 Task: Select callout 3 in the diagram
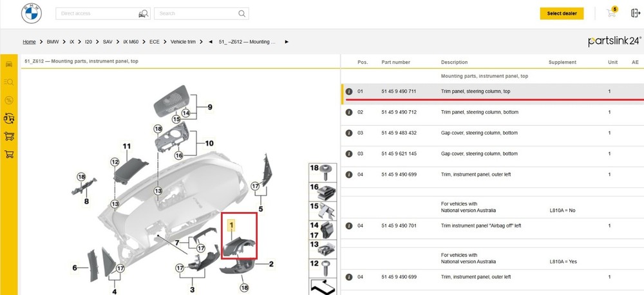point(192,290)
